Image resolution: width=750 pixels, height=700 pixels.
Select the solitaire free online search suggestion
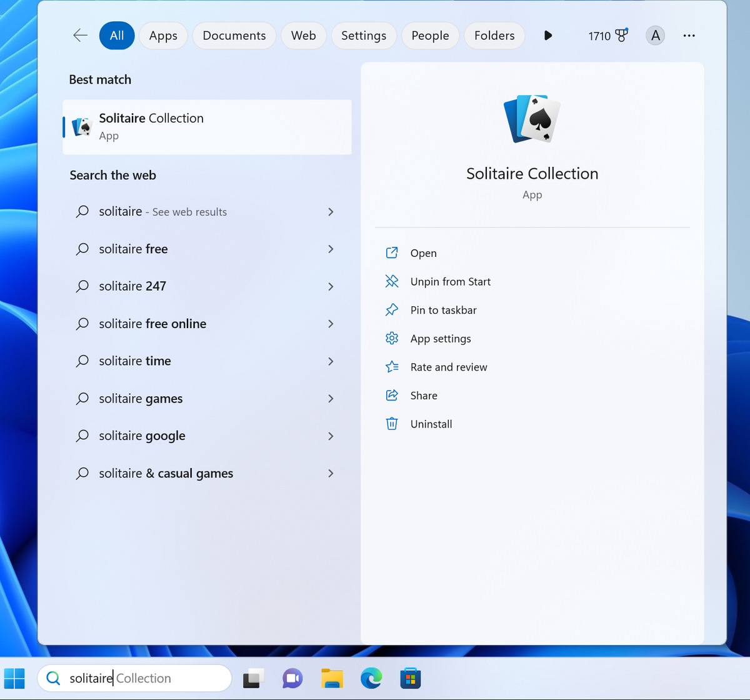click(x=152, y=324)
